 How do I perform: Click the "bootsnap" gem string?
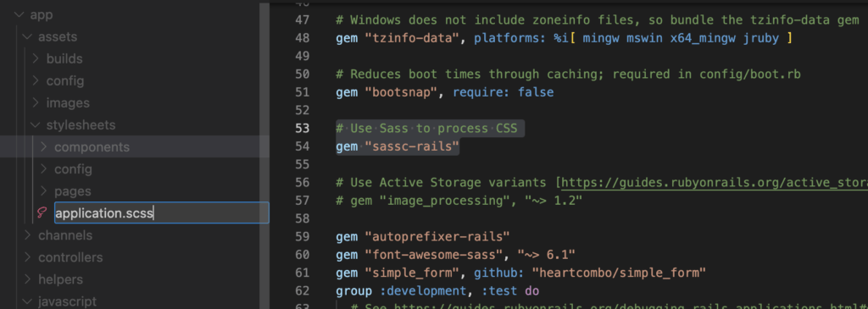click(401, 92)
